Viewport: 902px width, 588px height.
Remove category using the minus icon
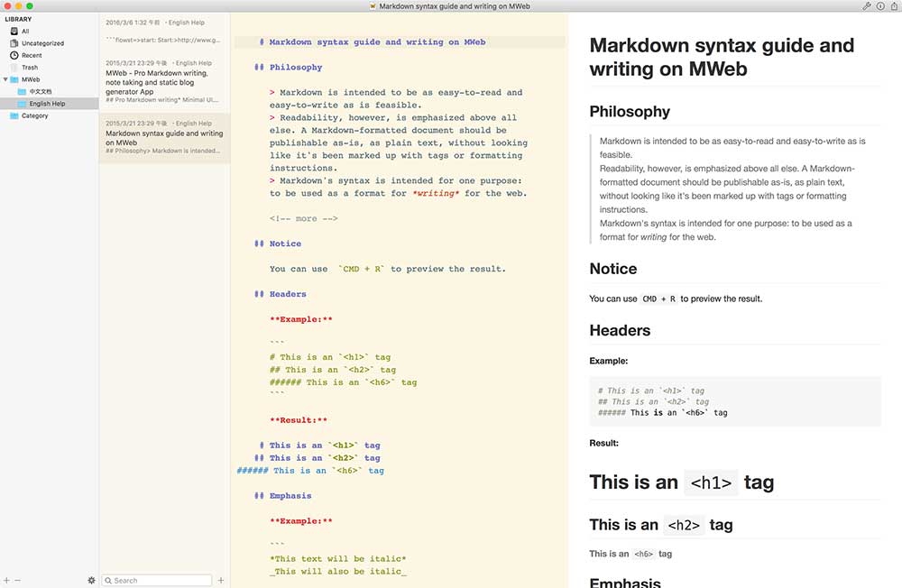(17, 580)
